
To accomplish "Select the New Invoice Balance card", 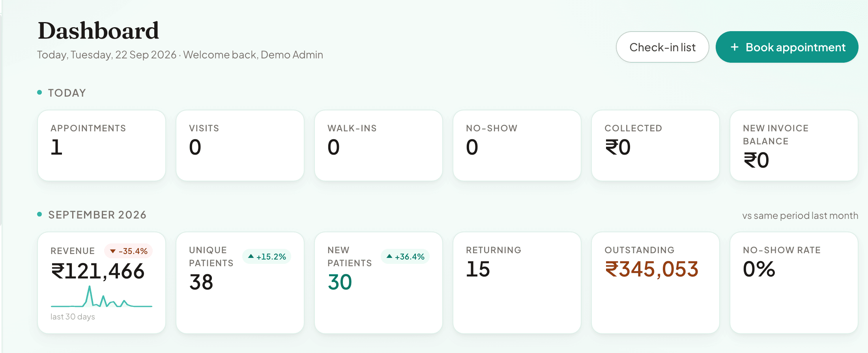I will [794, 146].
